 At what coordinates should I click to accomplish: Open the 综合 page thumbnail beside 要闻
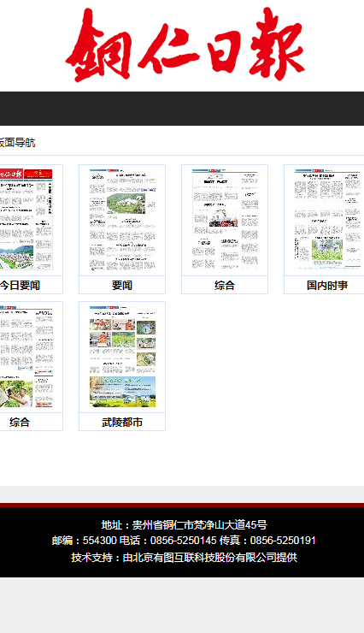225,219
